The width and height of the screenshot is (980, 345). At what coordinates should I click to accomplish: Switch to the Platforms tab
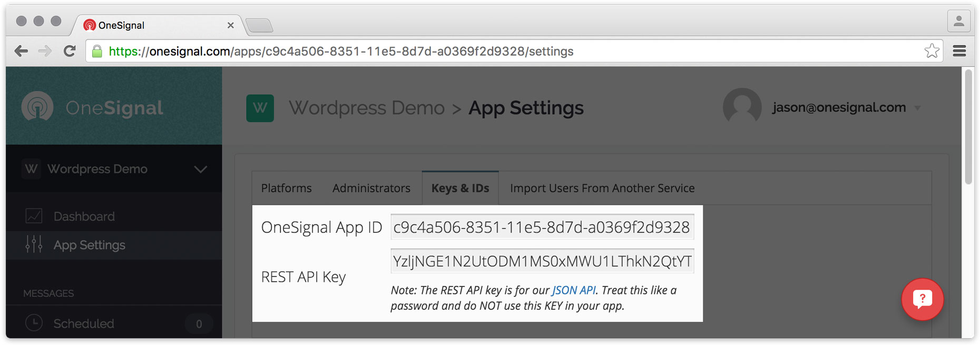286,188
